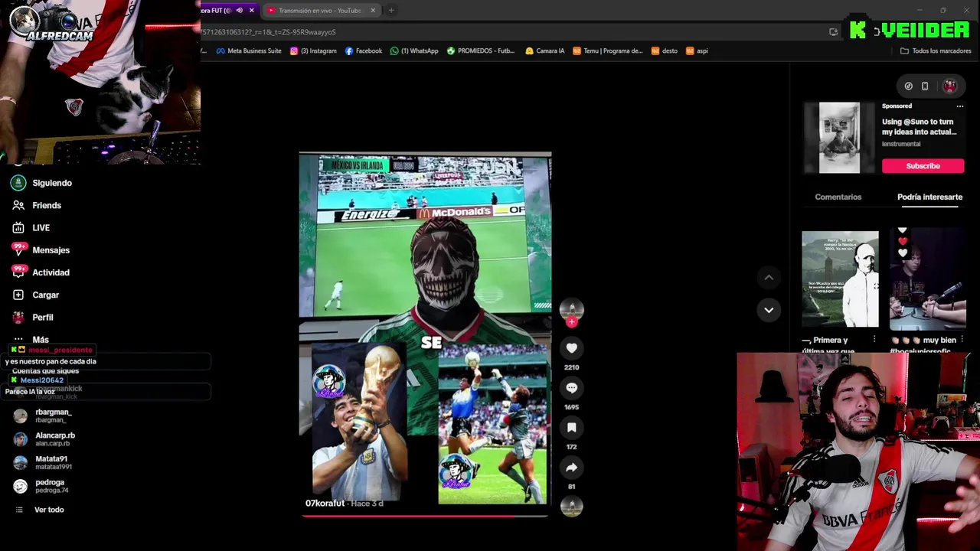Open the comments bubble icon on video

coord(571,388)
